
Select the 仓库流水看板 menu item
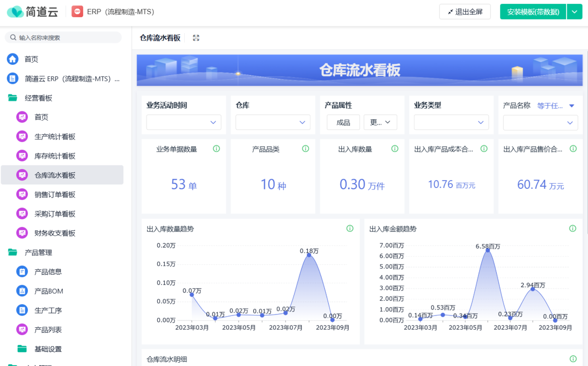[x=62, y=175]
